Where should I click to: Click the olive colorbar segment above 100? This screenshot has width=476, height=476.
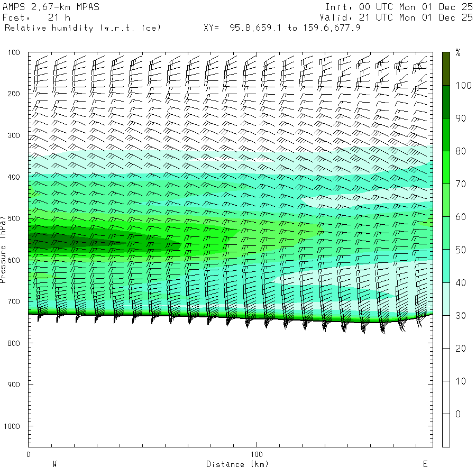point(446,69)
